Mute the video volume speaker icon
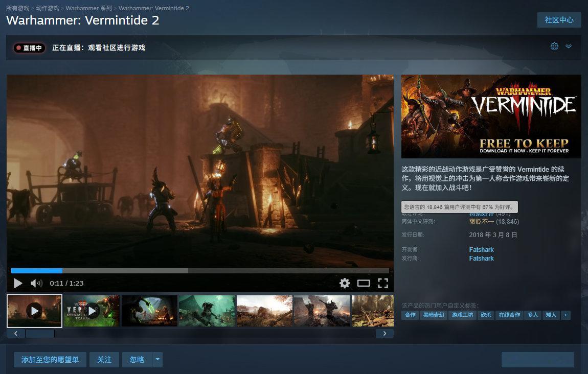Image resolution: width=588 pixels, height=374 pixels. click(36, 284)
